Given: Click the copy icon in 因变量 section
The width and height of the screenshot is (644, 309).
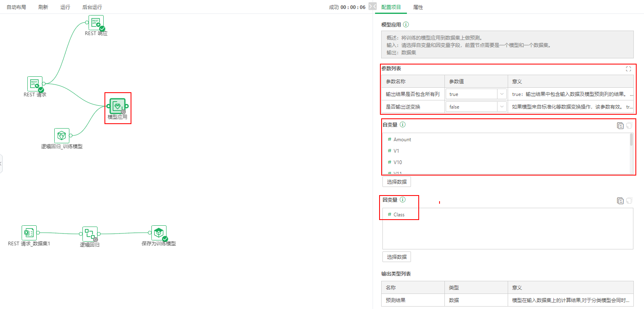Looking at the screenshot, I should coord(620,201).
